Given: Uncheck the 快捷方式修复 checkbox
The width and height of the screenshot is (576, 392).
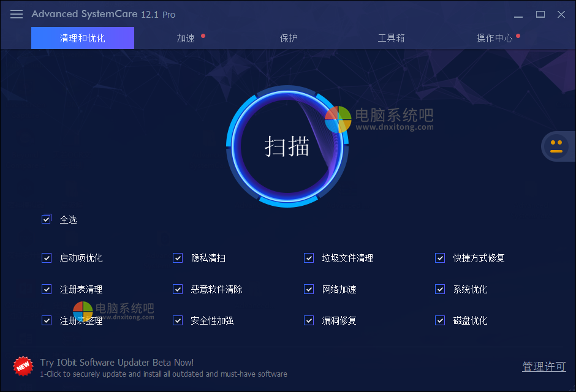Looking at the screenshot, I should point(440,258).
